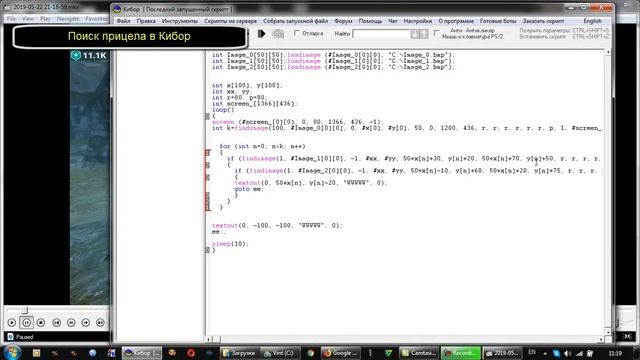
Task: Click the code line 'int r=80, p=80;'
Action: (x=240, y=98)
